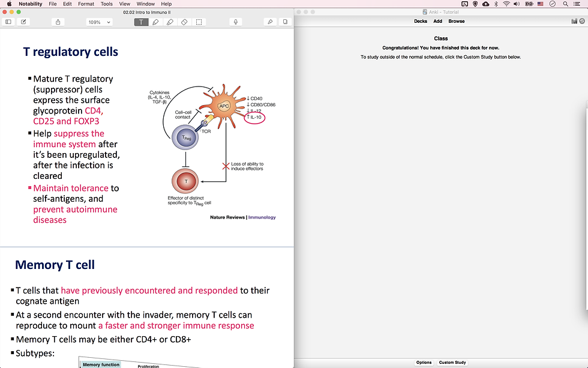The image size is (588, 368).
Task: Click the cloud upload menu bar icon
Action: [485, 4]
